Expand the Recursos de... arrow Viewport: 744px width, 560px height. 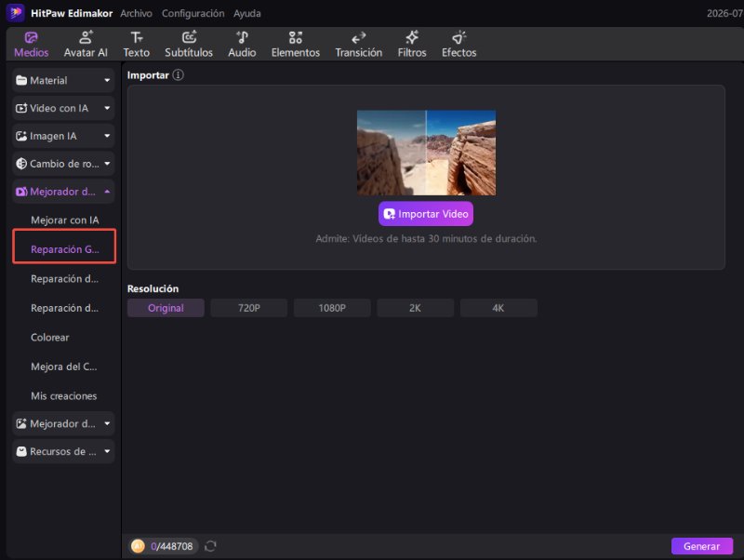click(x=107, y=451)
